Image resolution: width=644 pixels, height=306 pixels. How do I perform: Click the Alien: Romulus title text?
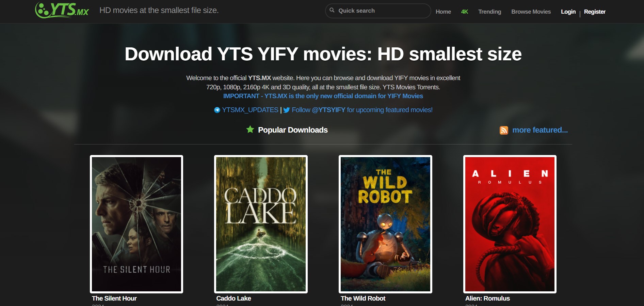(487, 299)
